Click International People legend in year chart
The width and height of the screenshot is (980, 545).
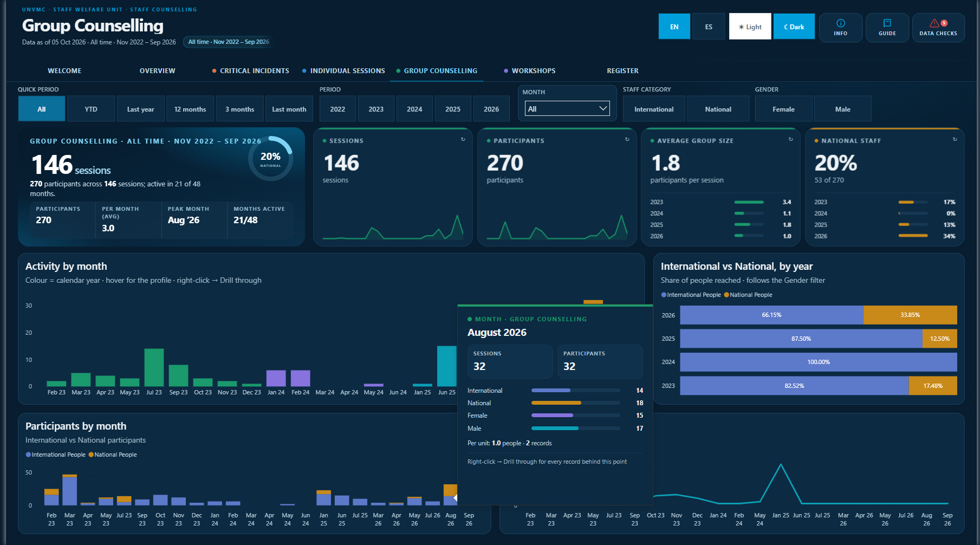coord(691,295)
